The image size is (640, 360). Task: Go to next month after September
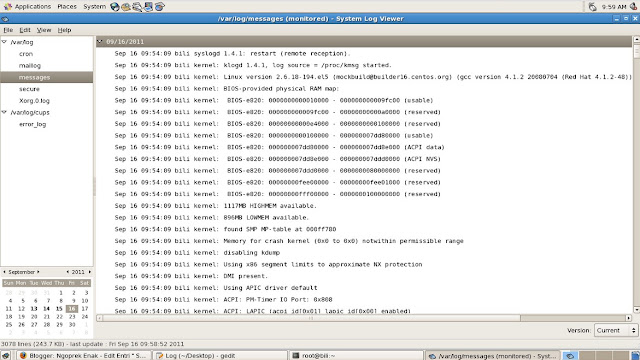coord(38,271)
